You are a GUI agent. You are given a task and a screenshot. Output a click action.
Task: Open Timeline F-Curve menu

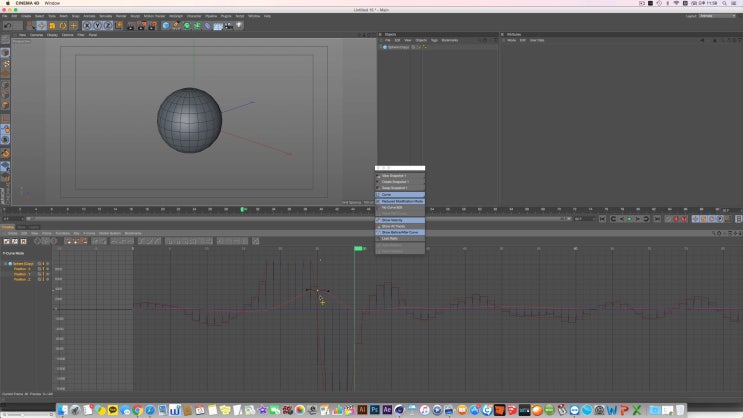point(89,233)
